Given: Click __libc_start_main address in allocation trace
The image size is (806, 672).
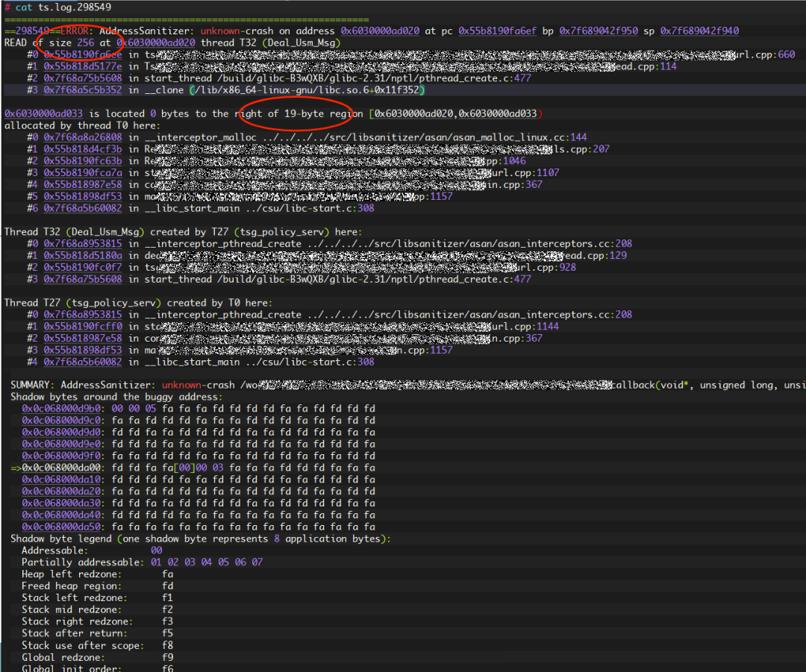Looking at the screenshot, I should click(x=83, y=208).
